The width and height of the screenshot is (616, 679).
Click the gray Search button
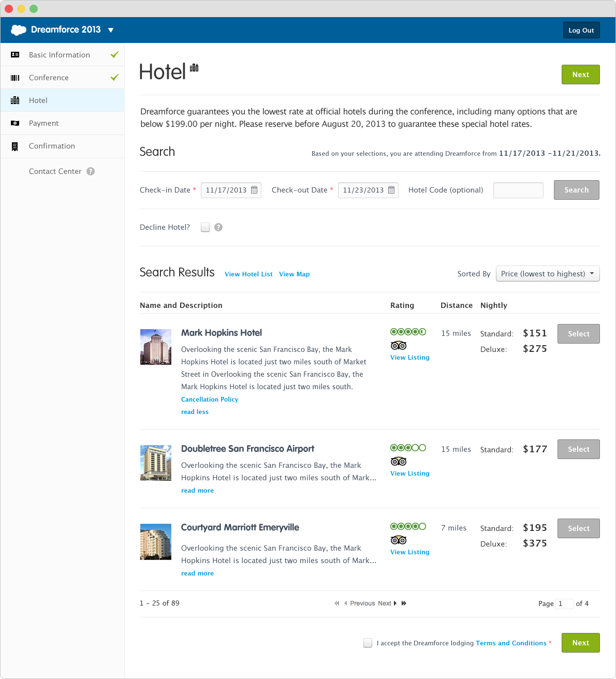(x=577, y=190)
